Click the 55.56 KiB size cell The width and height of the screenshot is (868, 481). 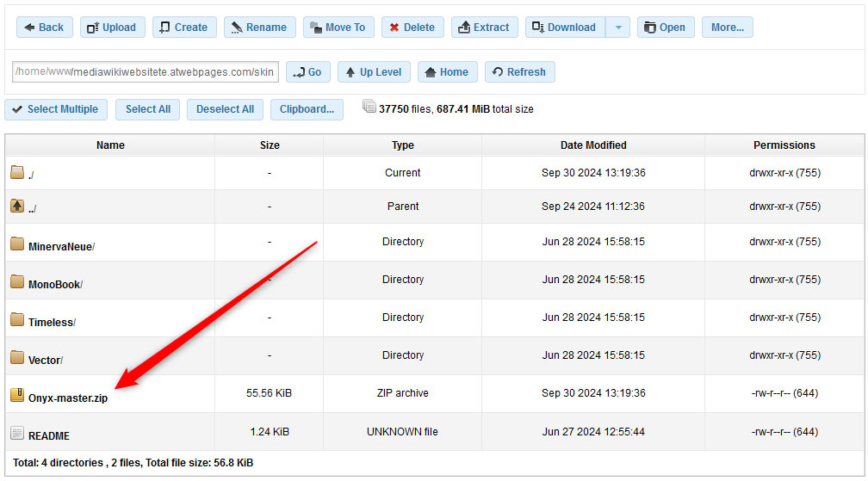(x=269, y=393)
